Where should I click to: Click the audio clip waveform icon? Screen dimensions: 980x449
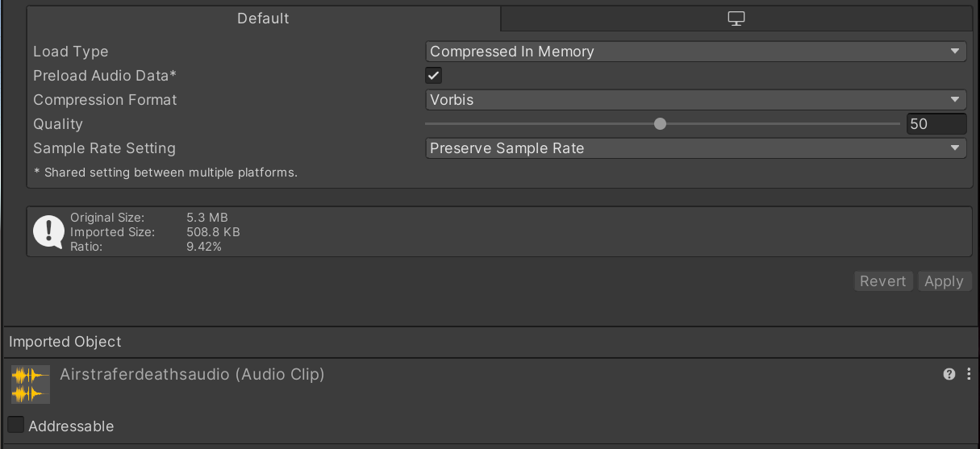coord(30,385)
